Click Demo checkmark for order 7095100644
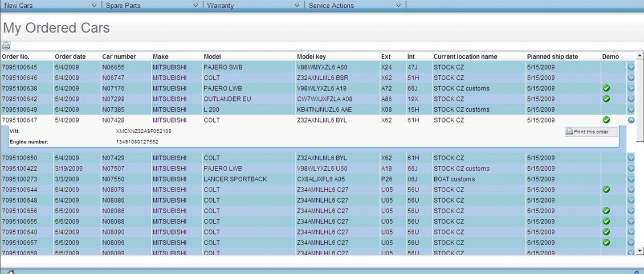 (606, 189)
